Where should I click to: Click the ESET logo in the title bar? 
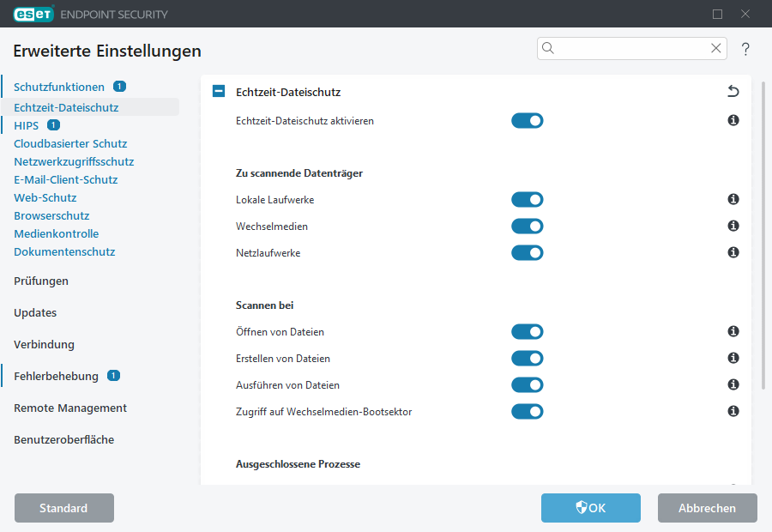pos(33,14)
